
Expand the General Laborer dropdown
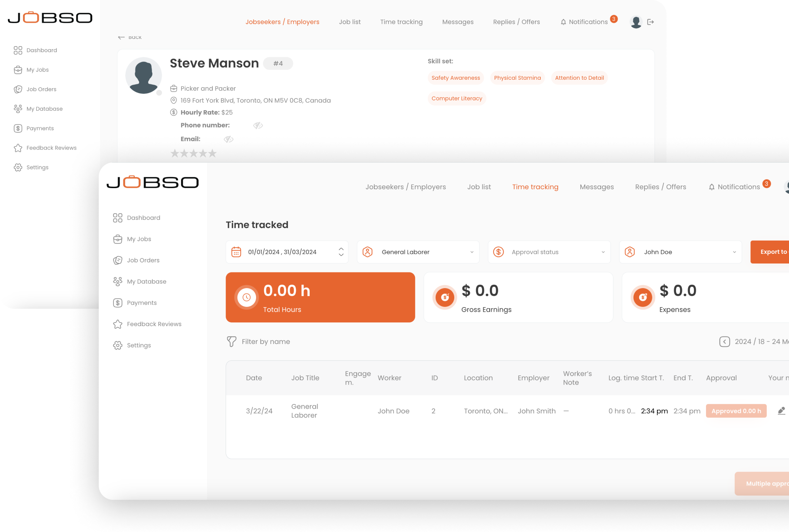pos(471,252)
